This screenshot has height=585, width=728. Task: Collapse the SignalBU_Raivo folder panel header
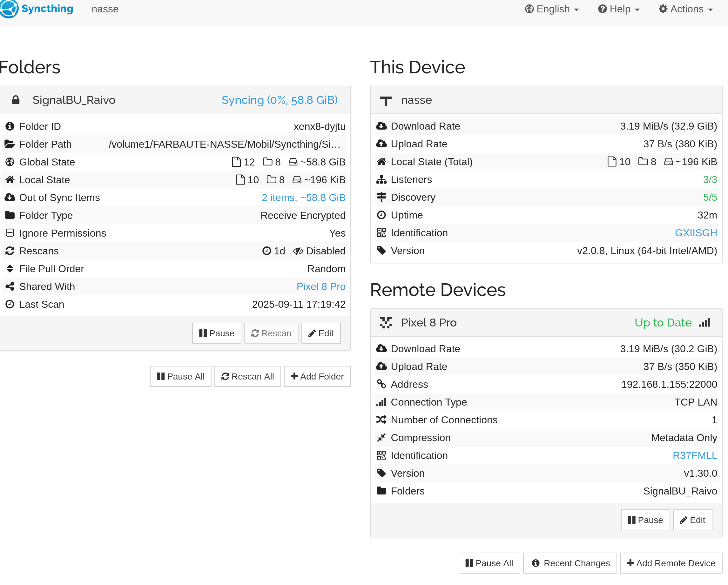pyautogui.click(x=175, y=100)
